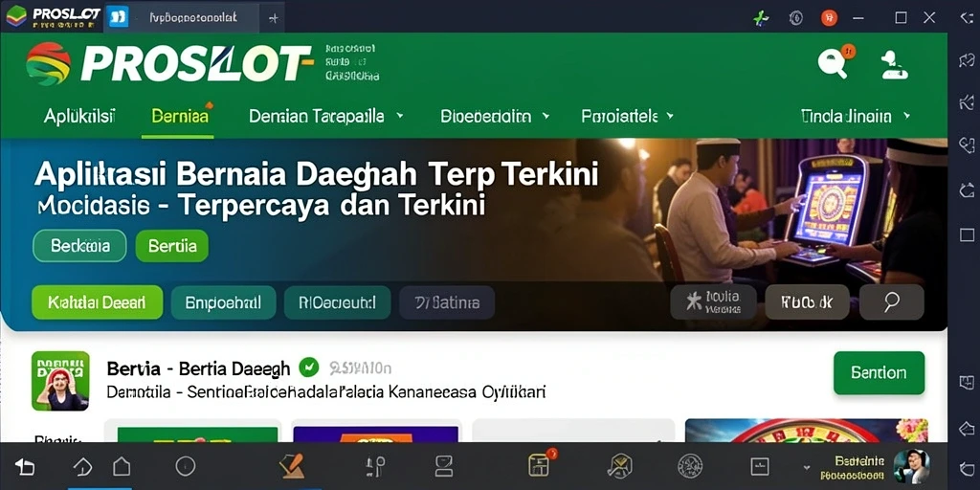Click the gray coin icon in title bar
The image size is (980, 490).
point(795,18)
